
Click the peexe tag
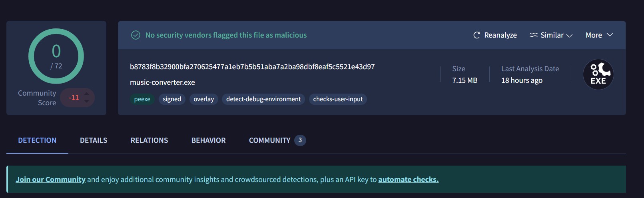(x=142, y=99)
